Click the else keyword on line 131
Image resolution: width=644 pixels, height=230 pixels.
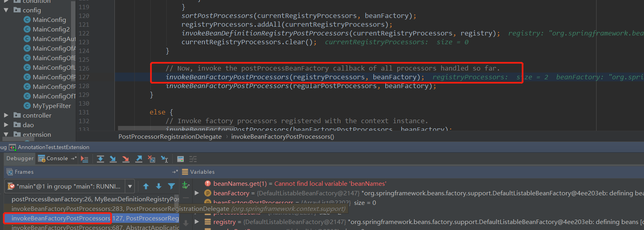coord(157,112)
